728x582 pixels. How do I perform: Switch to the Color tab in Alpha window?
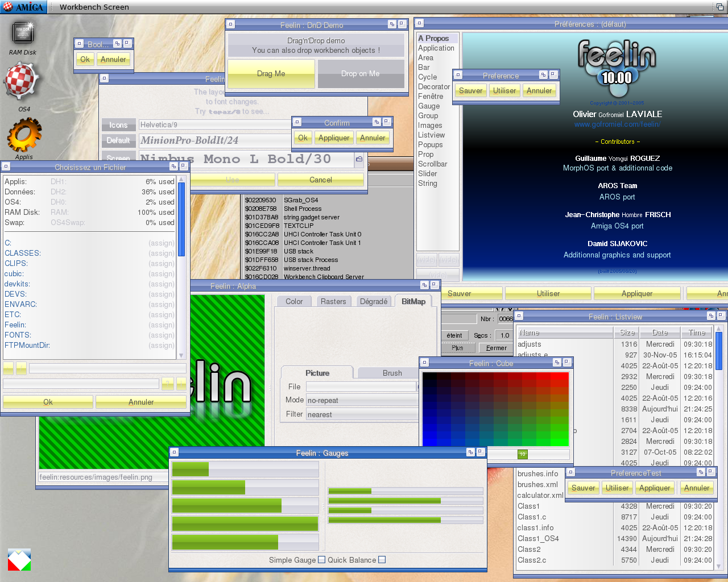[294, 301]
